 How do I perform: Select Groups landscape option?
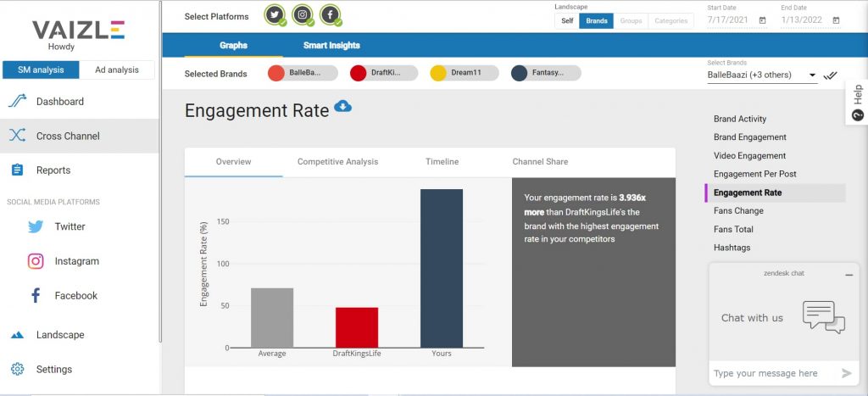point(631,21)
